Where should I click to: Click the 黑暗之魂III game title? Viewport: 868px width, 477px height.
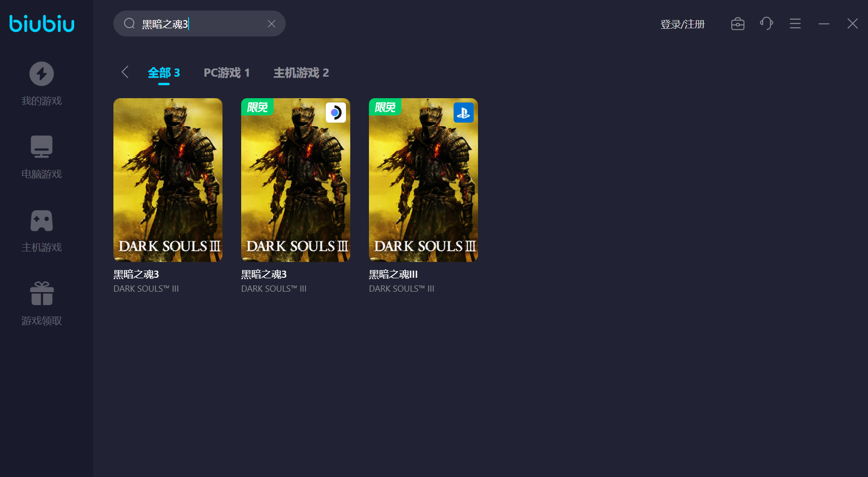393,274
